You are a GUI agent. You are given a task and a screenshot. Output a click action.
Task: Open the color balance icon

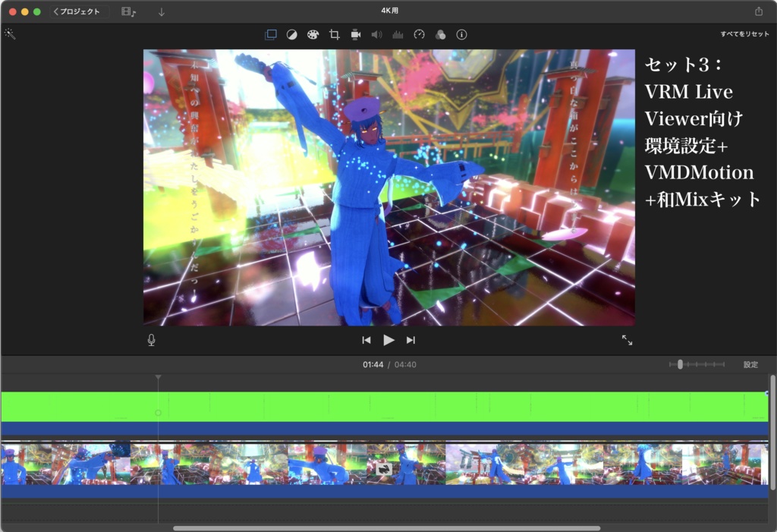[292, 35]
